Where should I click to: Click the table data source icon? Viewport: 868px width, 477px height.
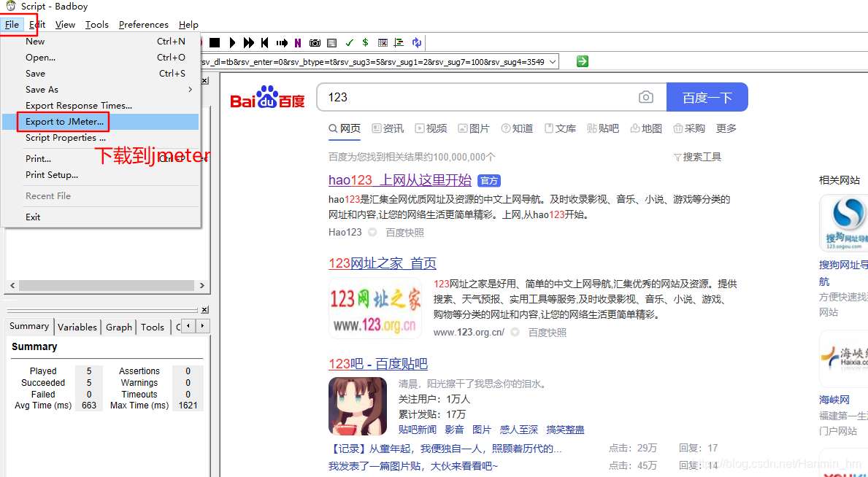[383, 42]
